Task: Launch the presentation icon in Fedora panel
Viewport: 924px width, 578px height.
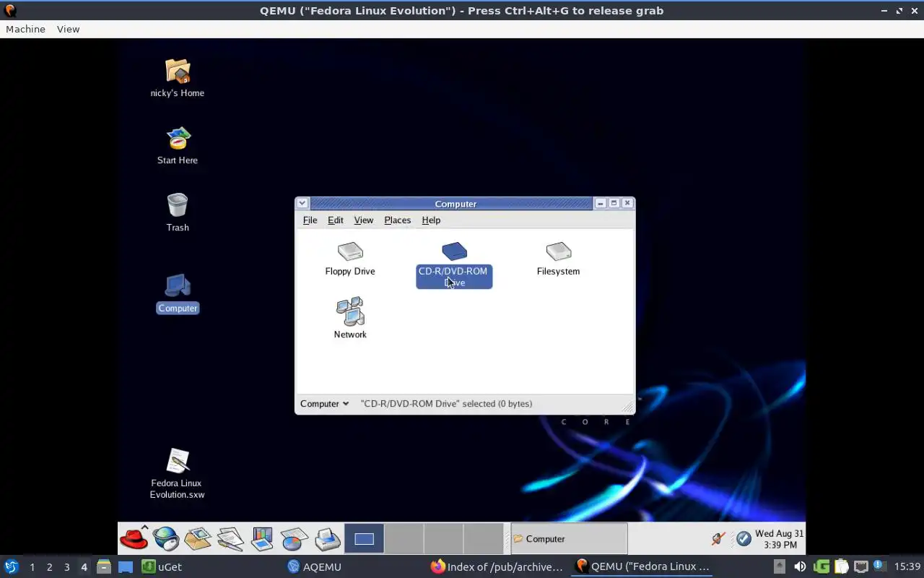Action: (262, 538)
